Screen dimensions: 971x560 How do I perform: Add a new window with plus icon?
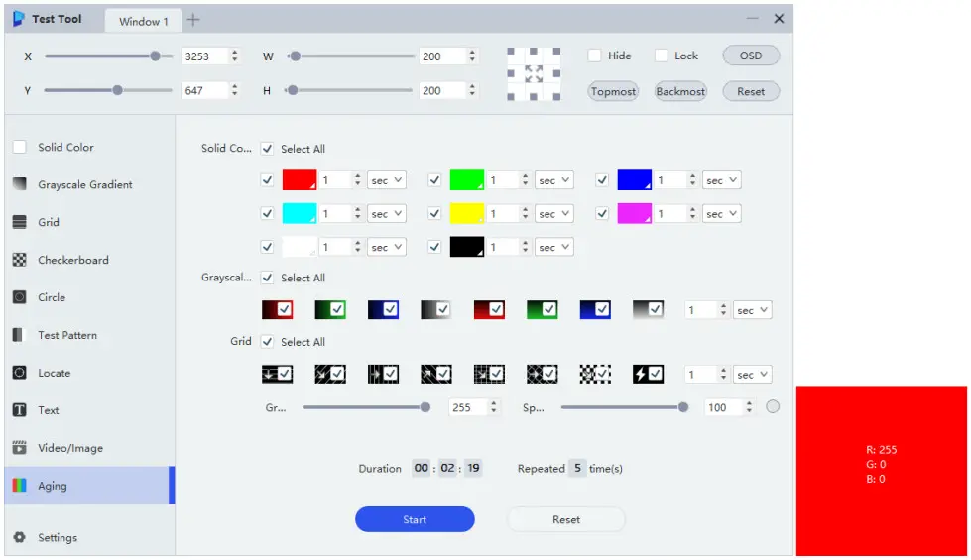point(193,20)
